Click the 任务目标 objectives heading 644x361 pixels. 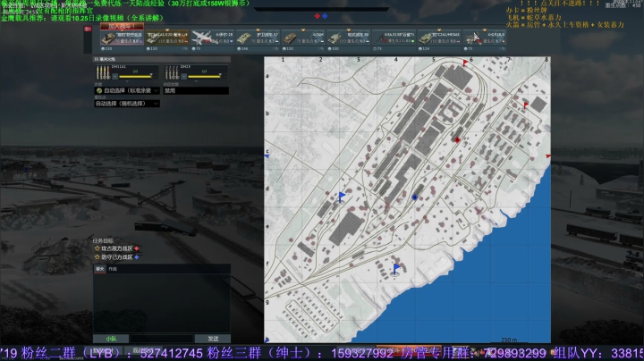(103, 241)
